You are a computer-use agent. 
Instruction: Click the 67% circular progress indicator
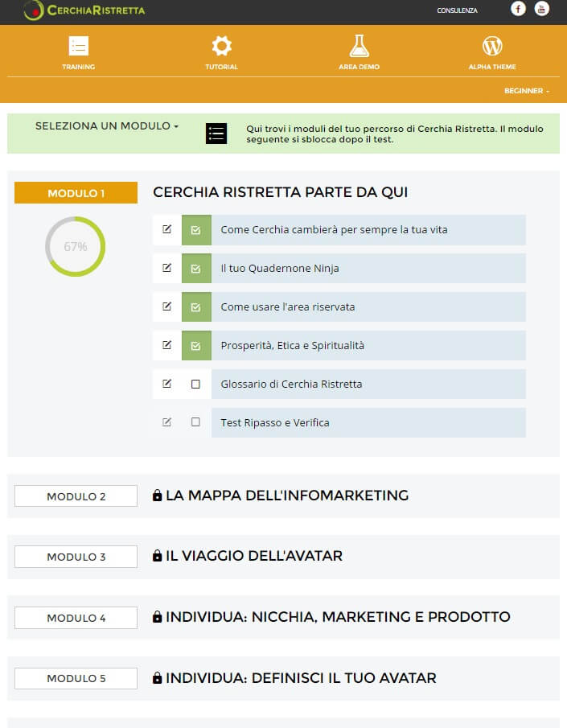coord(76,246)
